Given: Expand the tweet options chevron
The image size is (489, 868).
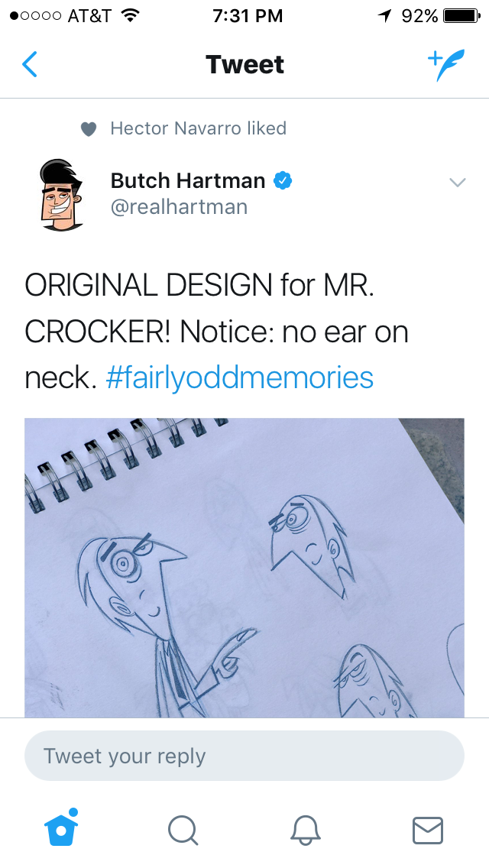Looking at the screenshot, I should [458, 182].
